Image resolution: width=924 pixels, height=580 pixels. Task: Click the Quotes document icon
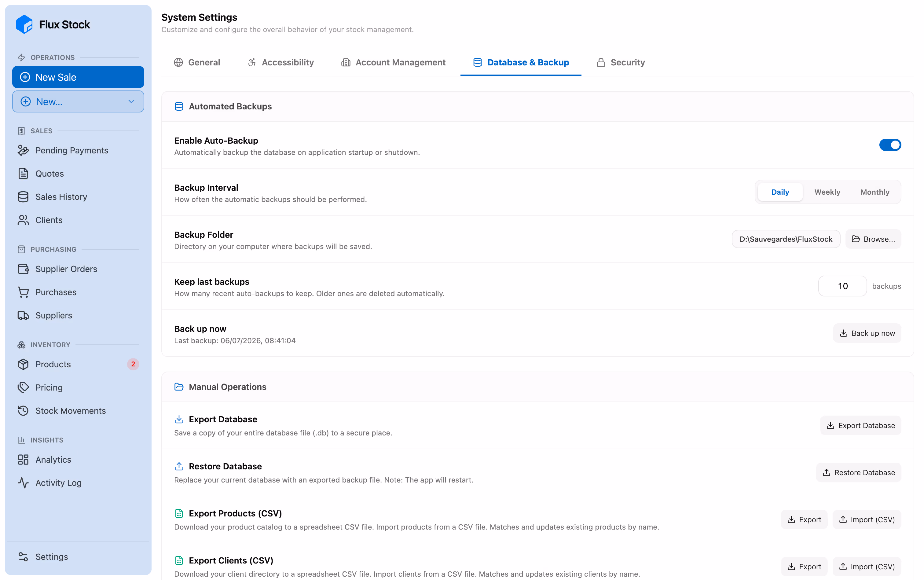pos(23,174)
